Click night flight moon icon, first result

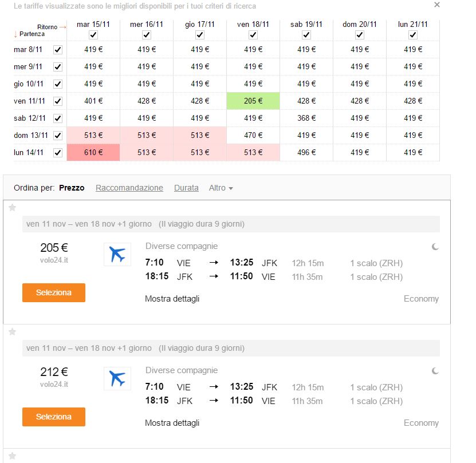point(435,247)
